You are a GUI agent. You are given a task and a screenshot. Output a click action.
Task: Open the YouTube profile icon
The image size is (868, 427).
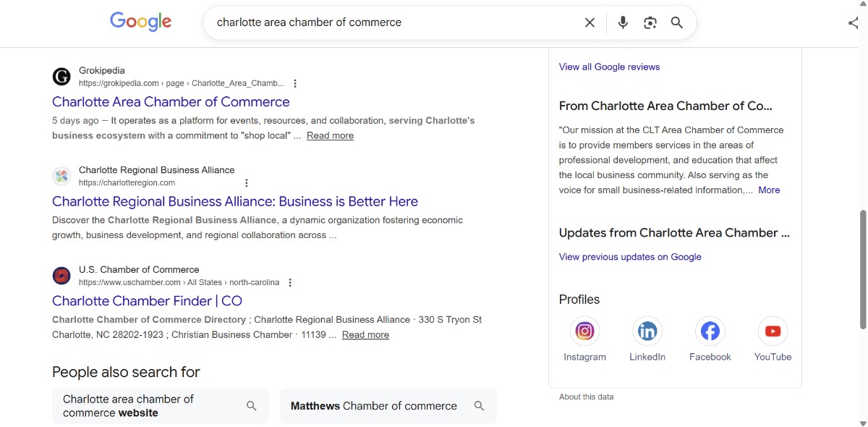773,331
